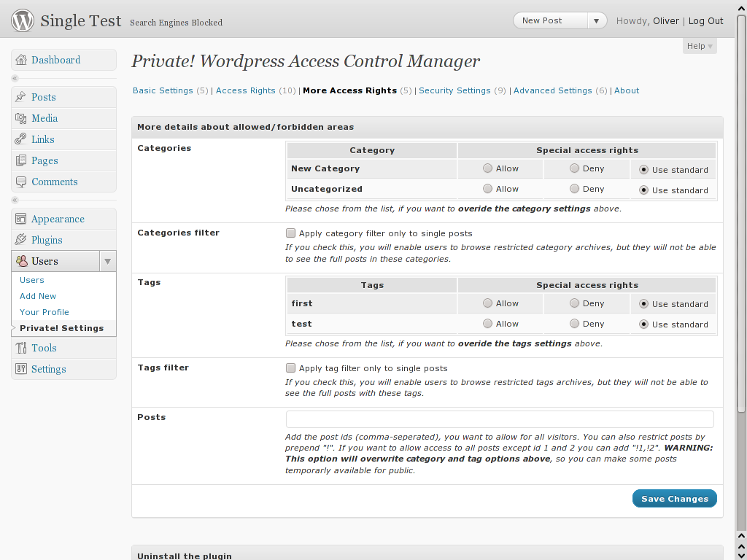Click the Save Changes button
The width and height of the screenshot is (747, 560).
click(675, 499)
